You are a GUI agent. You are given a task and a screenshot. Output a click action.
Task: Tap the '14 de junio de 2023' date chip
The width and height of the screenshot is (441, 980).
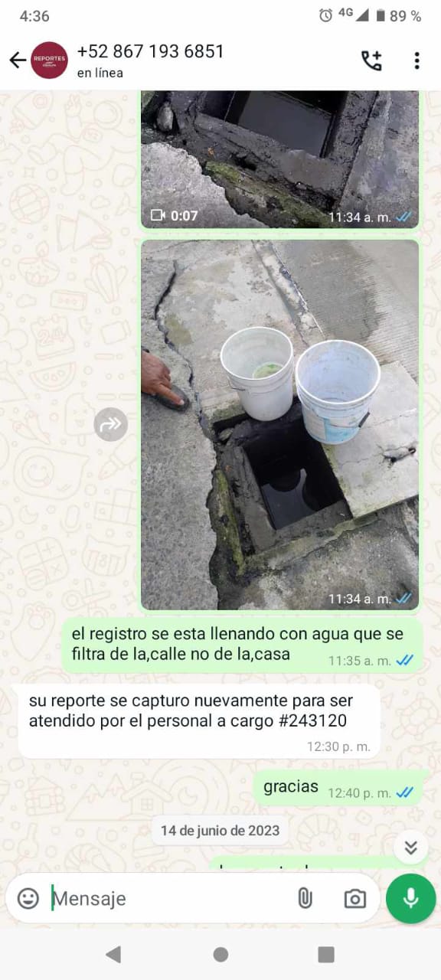pos(220,830)
